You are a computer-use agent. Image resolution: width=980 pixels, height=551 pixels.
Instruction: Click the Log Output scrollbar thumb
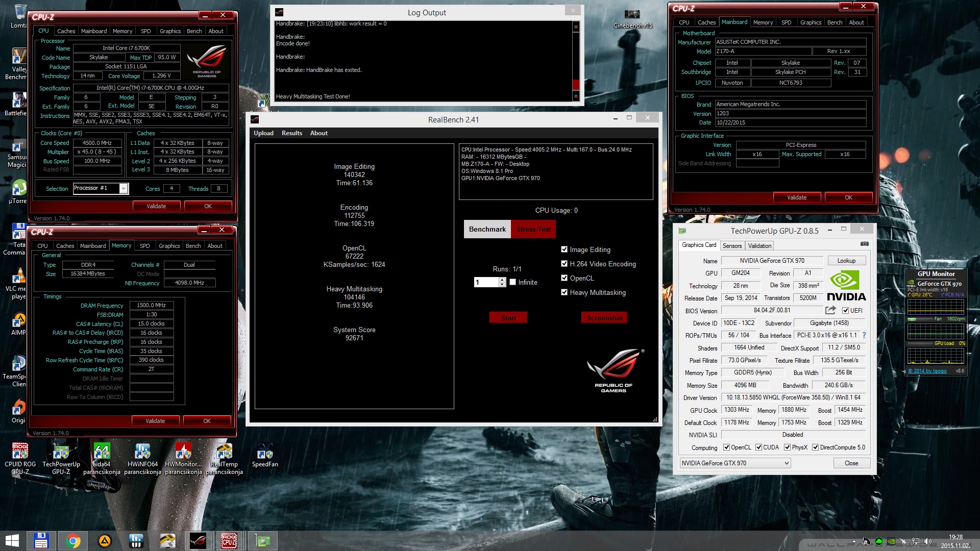click(x=576, y=84)
